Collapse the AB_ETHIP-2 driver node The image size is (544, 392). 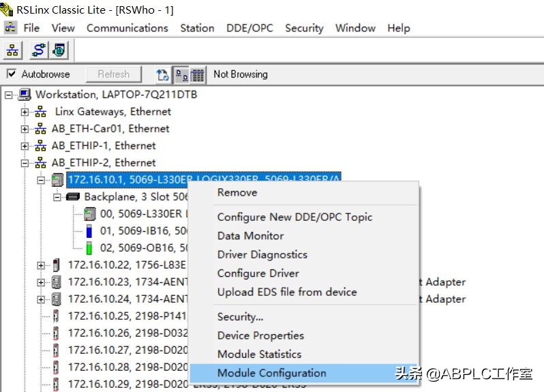pyautogui.click(x=25, y=163)
